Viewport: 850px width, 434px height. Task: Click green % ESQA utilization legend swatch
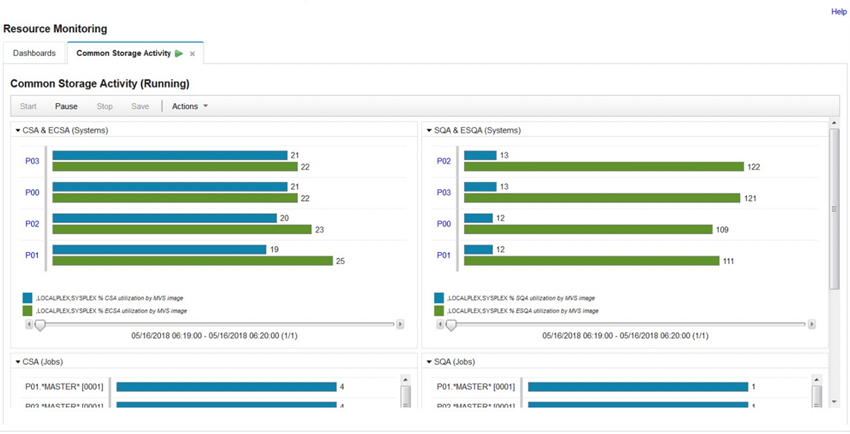[x=439, y=311]
